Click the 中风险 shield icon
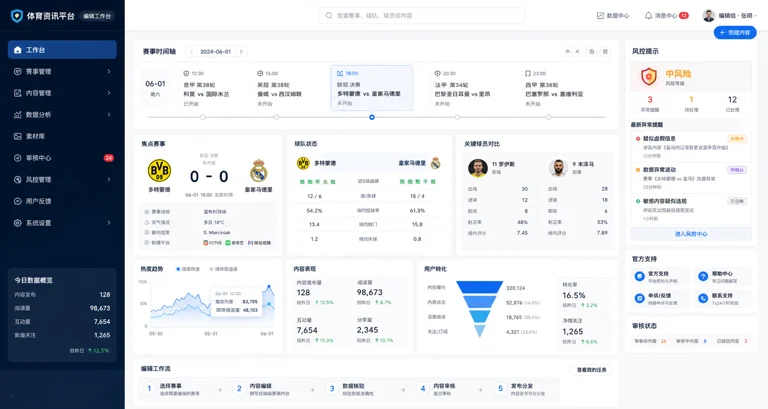768x409 pixels. coord(649,76)
